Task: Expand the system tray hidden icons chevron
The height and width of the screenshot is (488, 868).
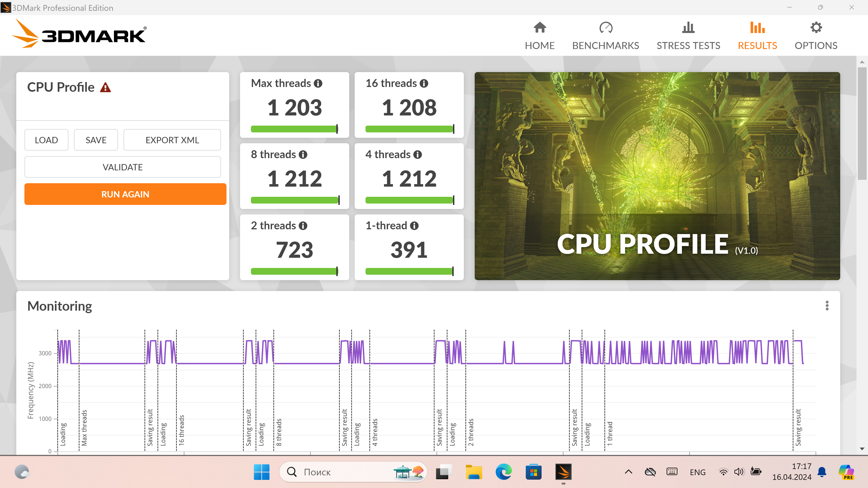Action: click(628, 472)
